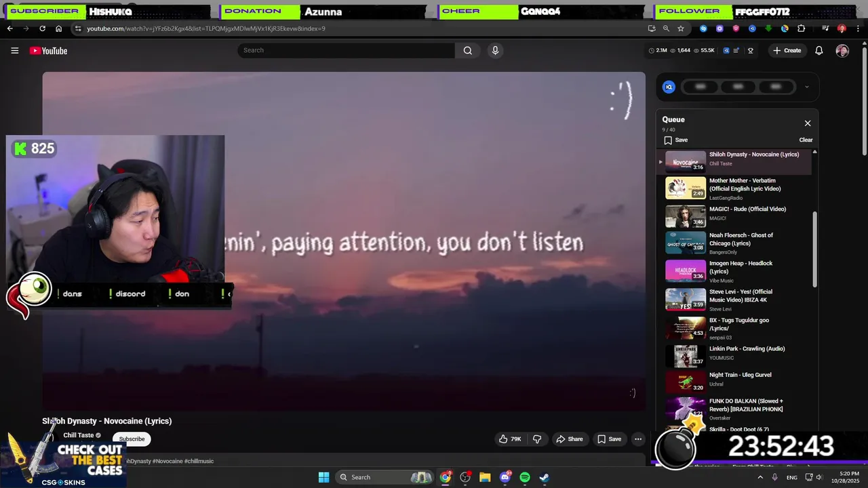Open File Explorer from the taskbar

pyautogui.click(x=485, y=477)
